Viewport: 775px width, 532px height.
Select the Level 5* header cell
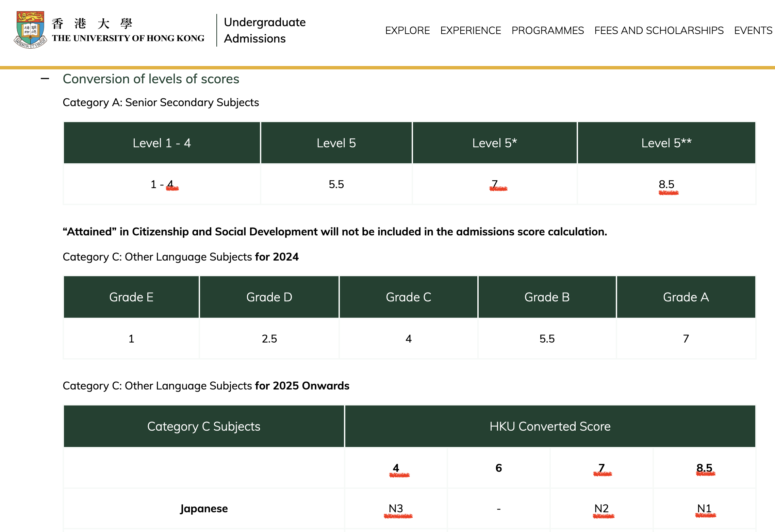coord(495,143)
